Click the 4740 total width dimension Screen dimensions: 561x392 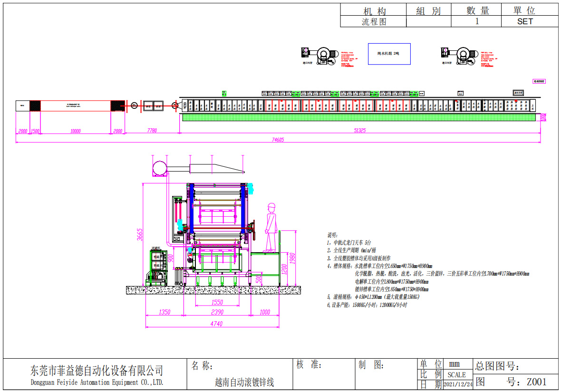(x=215, y=324)
